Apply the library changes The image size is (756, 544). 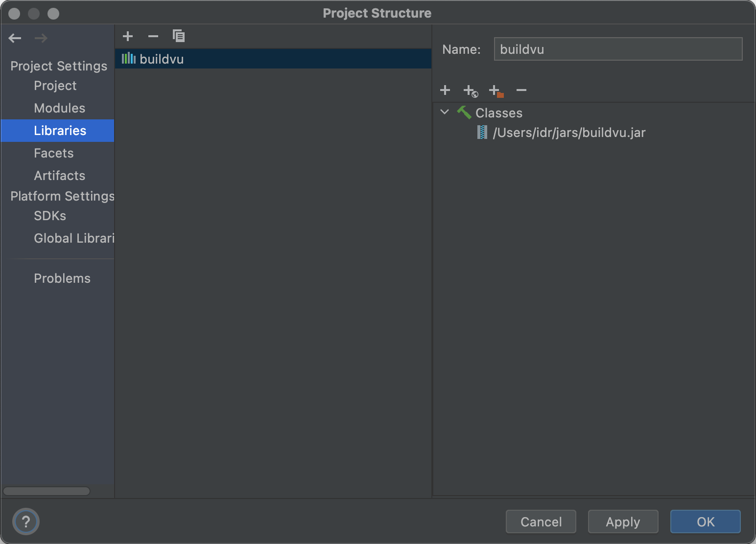tap(623, 521)
